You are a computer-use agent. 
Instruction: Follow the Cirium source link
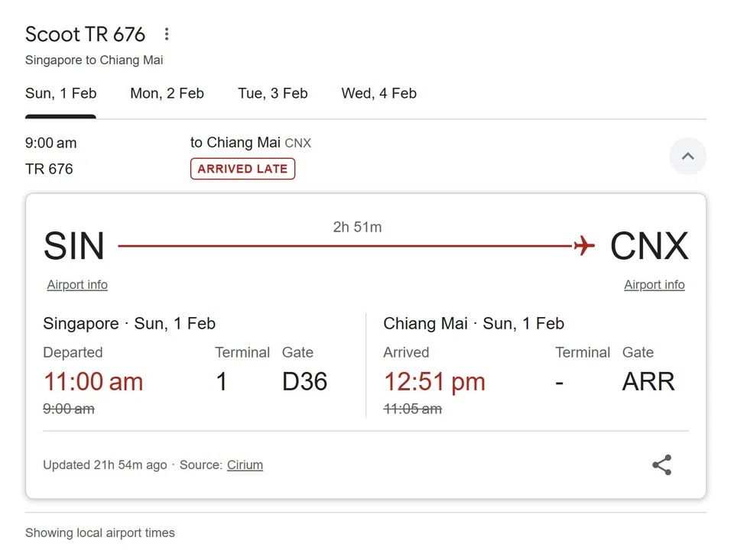[x=245, y=465]
